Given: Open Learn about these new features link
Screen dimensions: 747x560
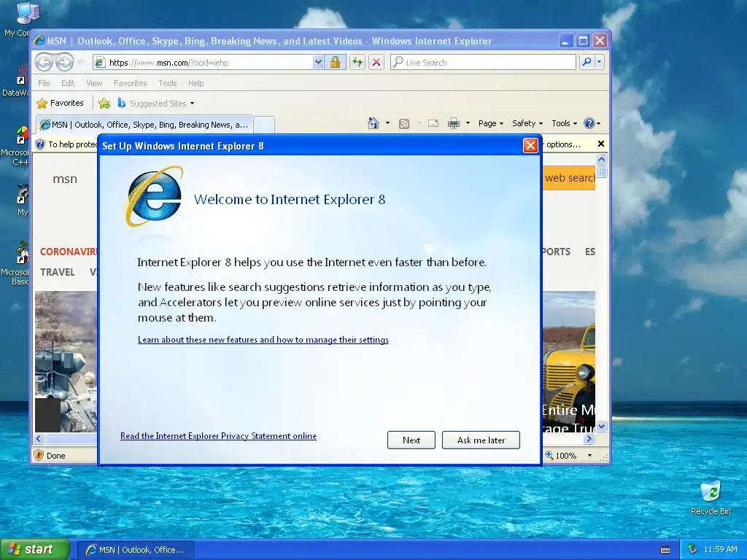Looking at the screenshot, I should 263,340.
